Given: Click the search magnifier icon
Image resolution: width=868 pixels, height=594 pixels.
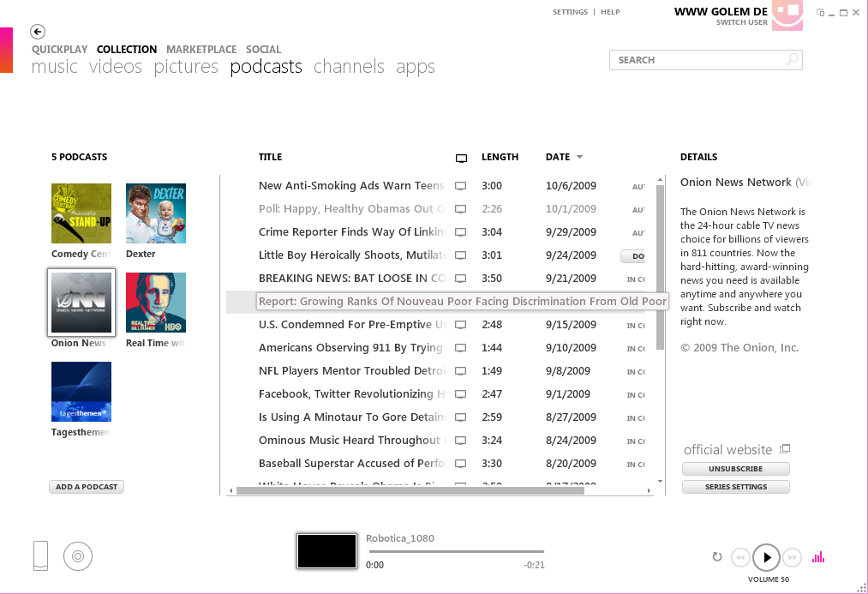Looking at the screenshot, I should 793,60.
